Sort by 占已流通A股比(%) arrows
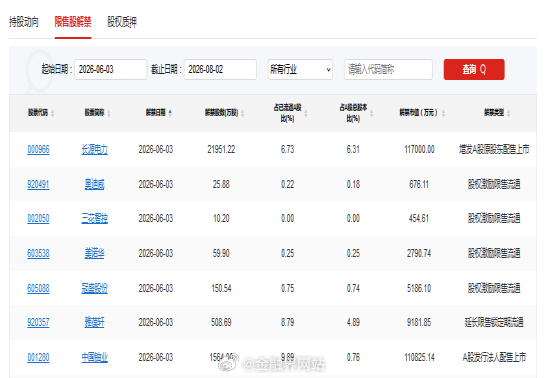Viewport: 547px width, 378px height. point(306,113)
